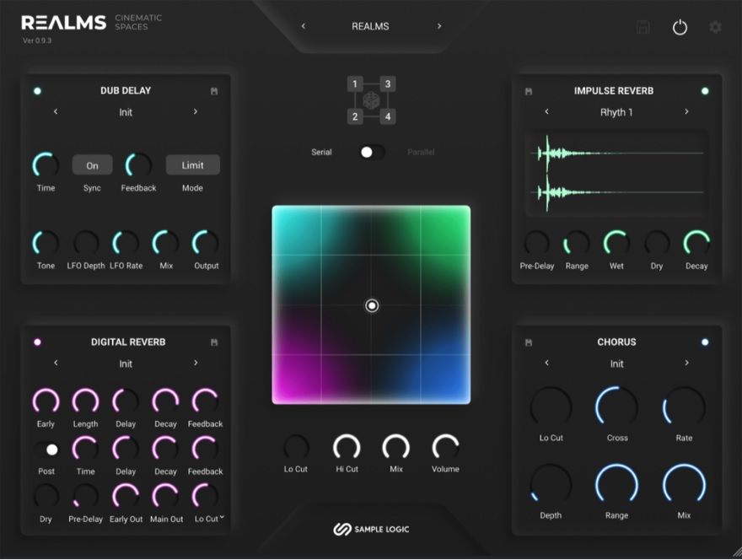Click the Dub Delay Feedback knob
Screen dimensions: 742x560
138,165
